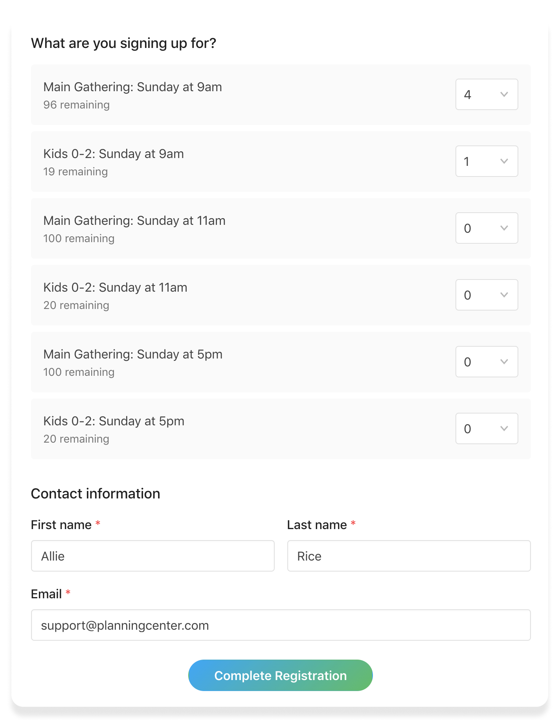
Task: Focus the Email input field
Action: click(281, 625)
